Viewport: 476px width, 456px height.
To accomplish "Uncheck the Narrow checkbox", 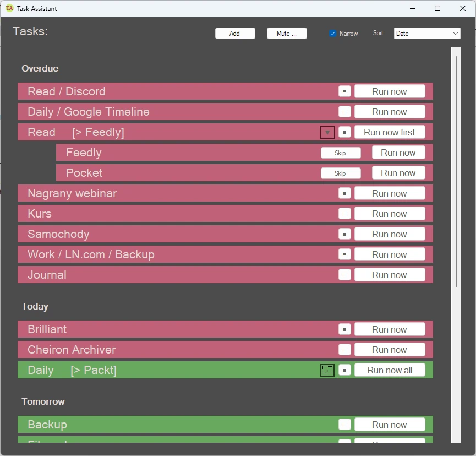I will point(332,34).
